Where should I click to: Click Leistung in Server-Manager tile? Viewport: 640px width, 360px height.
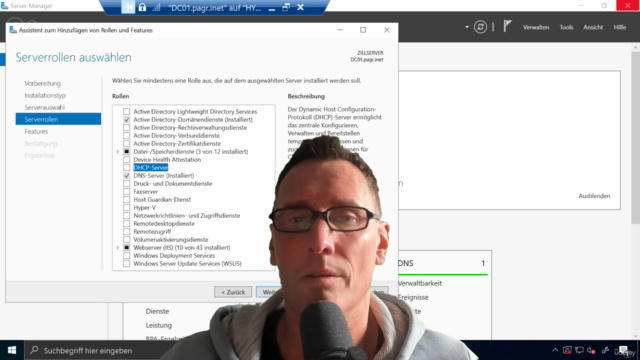click(x=158, y=325)
